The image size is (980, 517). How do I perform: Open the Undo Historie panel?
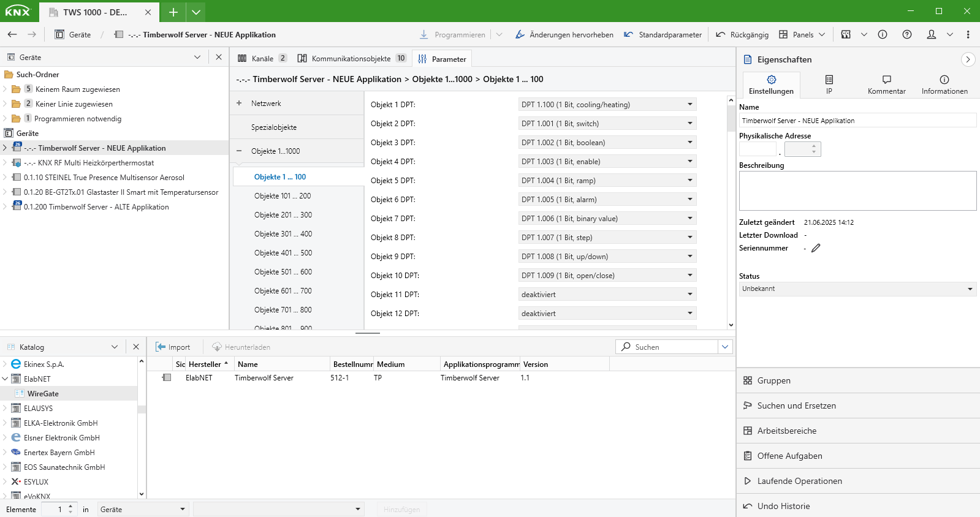858,506
